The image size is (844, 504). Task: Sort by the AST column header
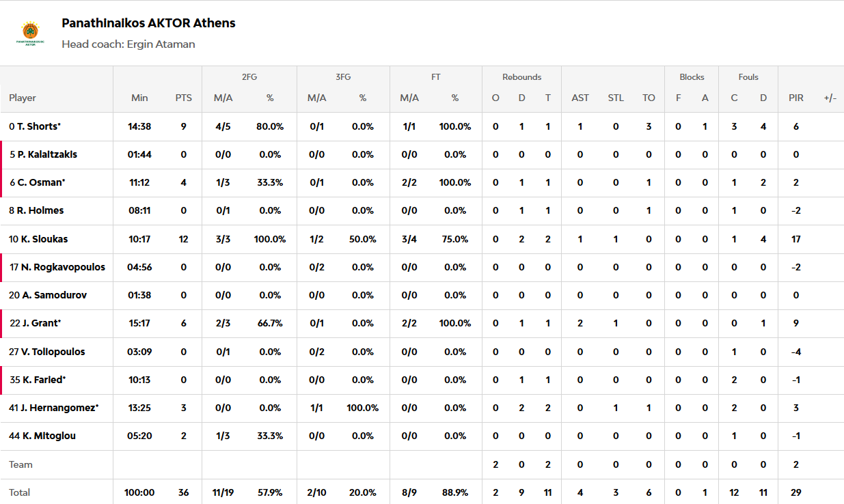(580, 98)
